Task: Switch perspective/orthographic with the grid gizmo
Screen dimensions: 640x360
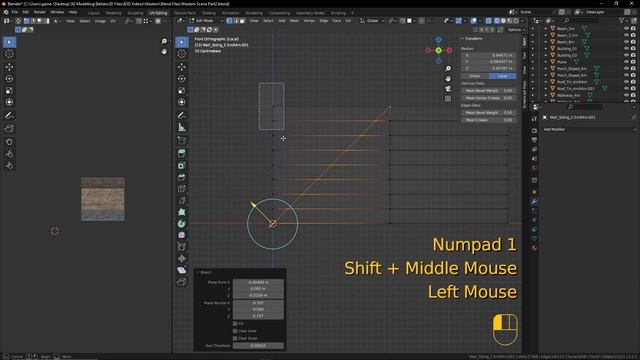Action: point(448,99)
